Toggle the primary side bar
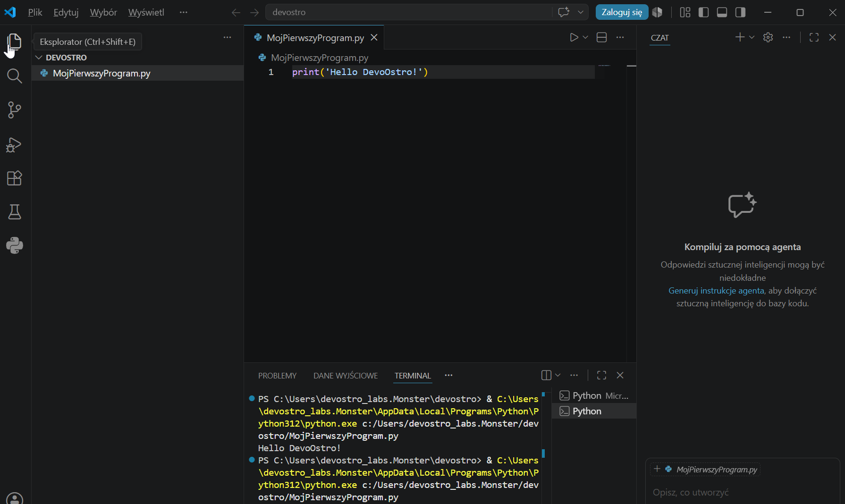 [703, 12]
